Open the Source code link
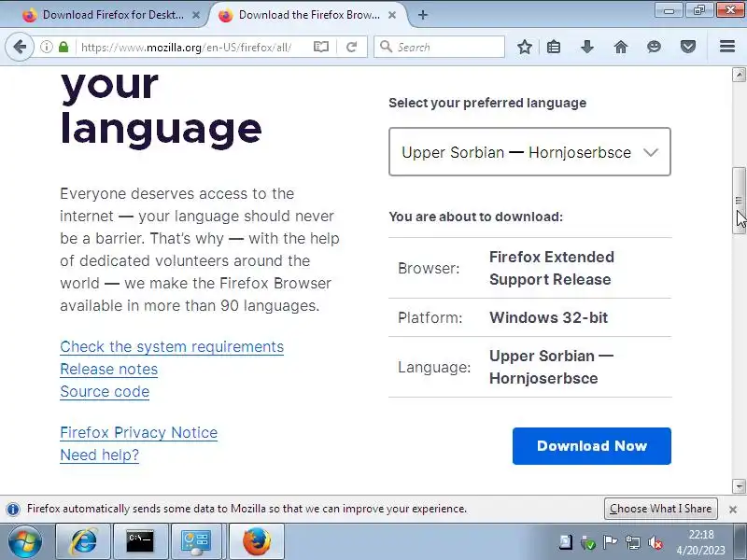The width and height of the screenshot is (747, 560). pyautogui.click(x=105, y=391)
